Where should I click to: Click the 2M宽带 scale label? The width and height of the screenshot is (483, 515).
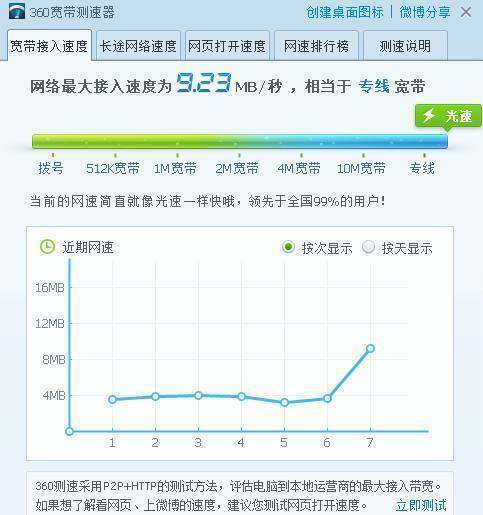[237, 168]
